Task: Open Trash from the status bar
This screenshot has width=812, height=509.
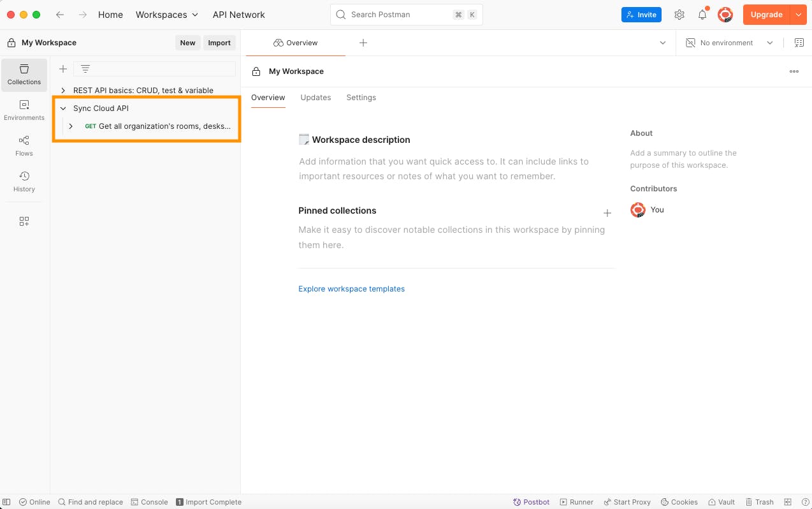Action: click(759, 502)
